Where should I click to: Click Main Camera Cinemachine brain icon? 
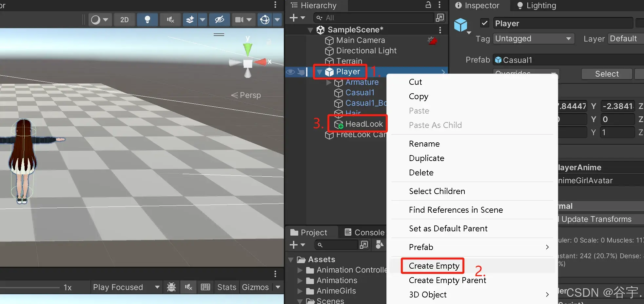coord(433,41)
